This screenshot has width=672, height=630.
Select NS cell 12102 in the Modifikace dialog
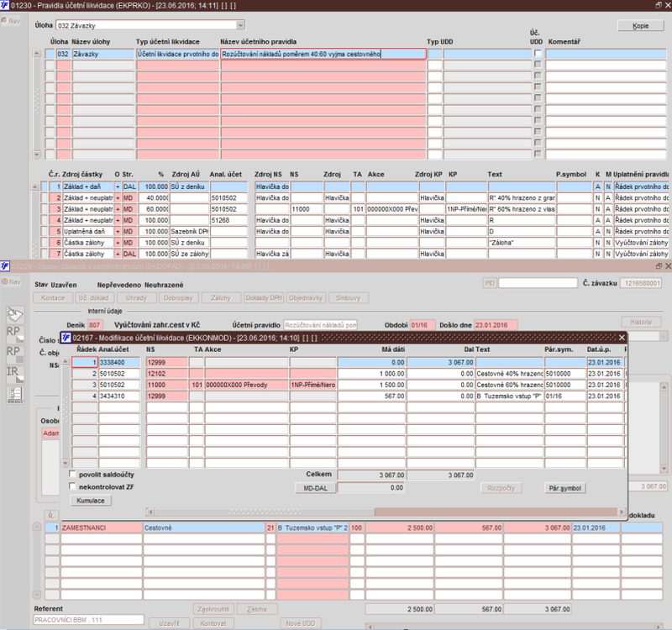coord(166,374)
